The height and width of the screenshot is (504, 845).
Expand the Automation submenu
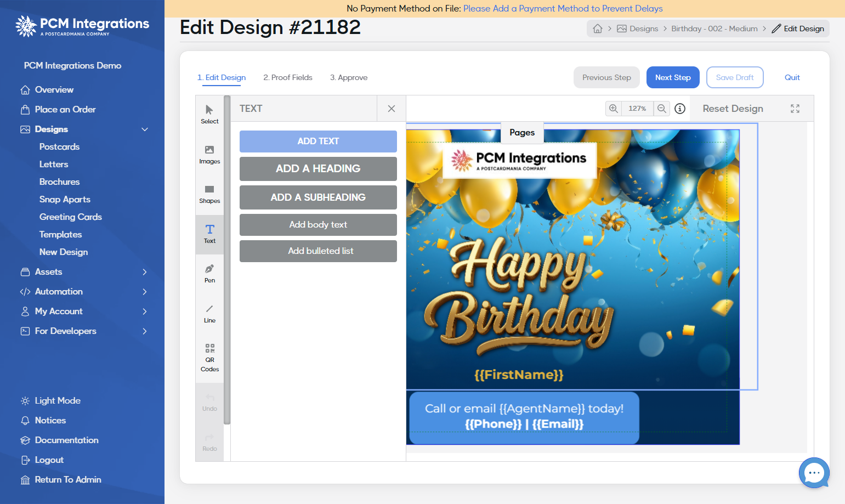145,292
